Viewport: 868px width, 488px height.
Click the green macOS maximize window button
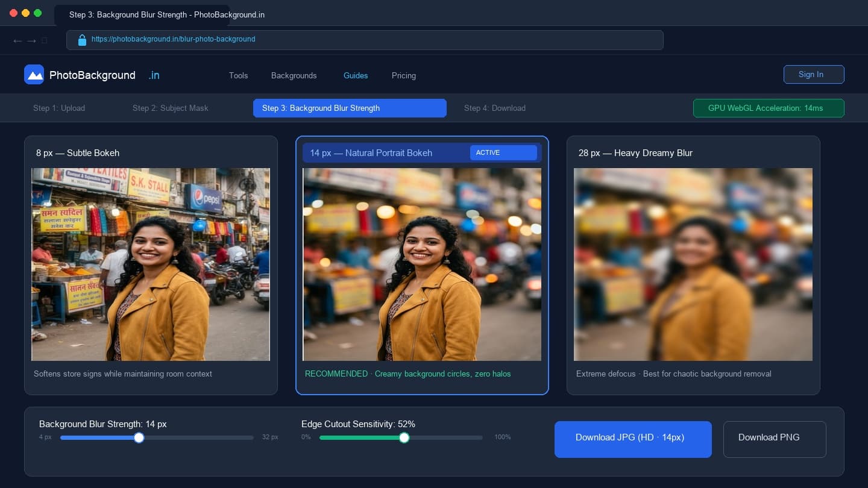click(x=38, y=13)
